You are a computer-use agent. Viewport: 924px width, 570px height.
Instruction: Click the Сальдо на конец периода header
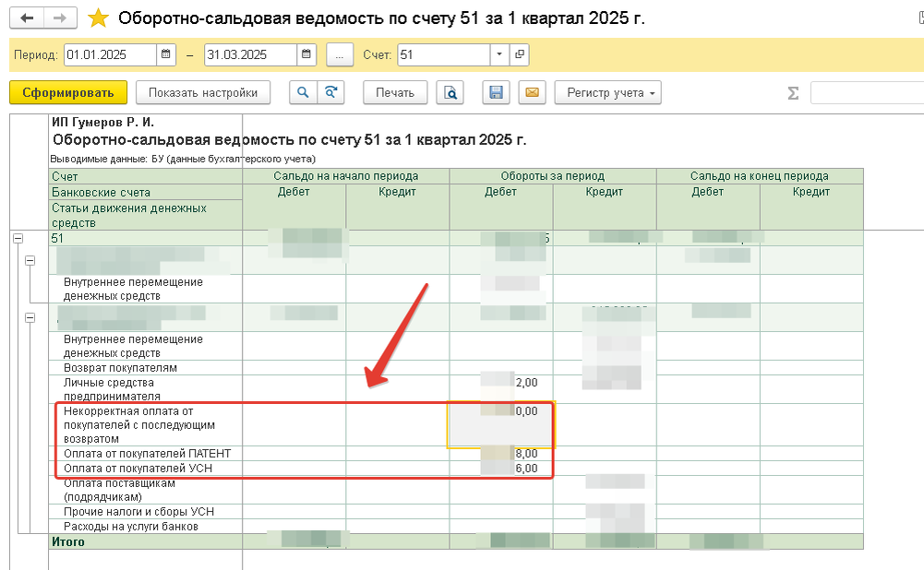click(760, 176)
